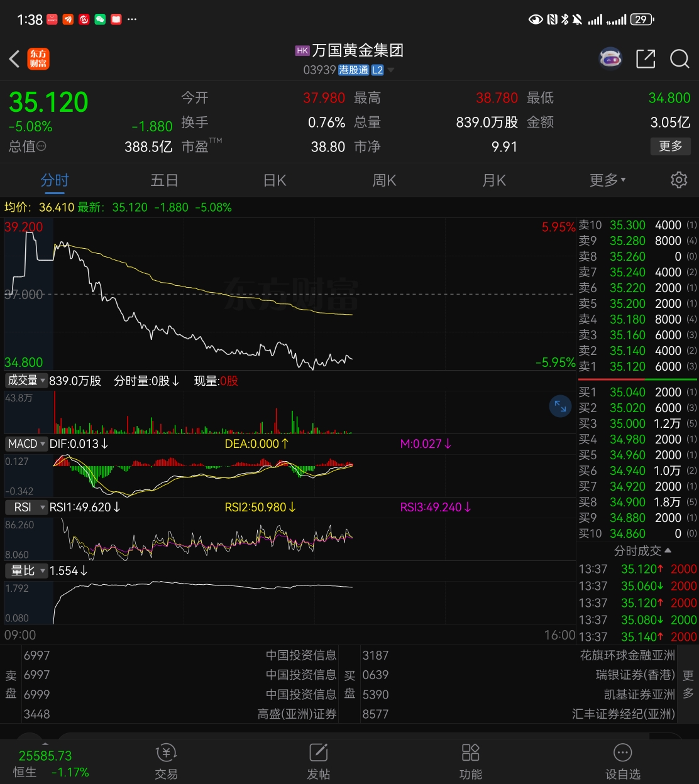Tap the 买盘 broker queue label
The width and height of the screenshot is (699, 784).
click(349, 684)
